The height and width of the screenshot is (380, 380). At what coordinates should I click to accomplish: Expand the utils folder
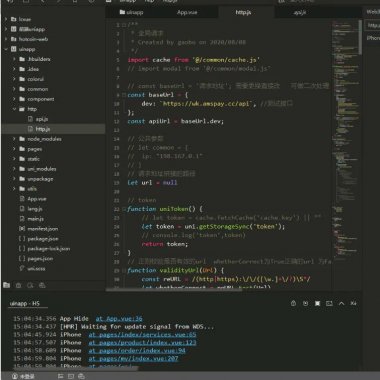(14, 189)
